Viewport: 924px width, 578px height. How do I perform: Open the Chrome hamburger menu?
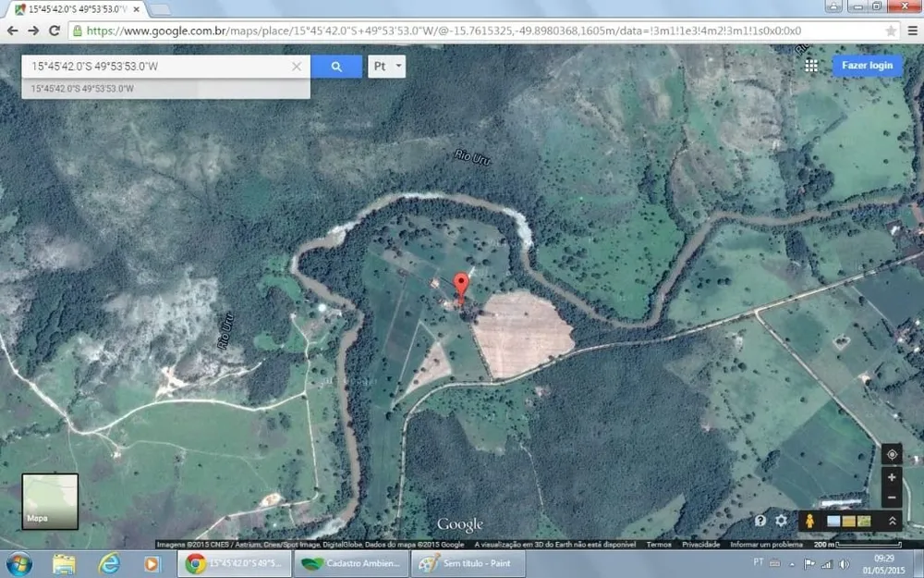[x=912, y=31]
